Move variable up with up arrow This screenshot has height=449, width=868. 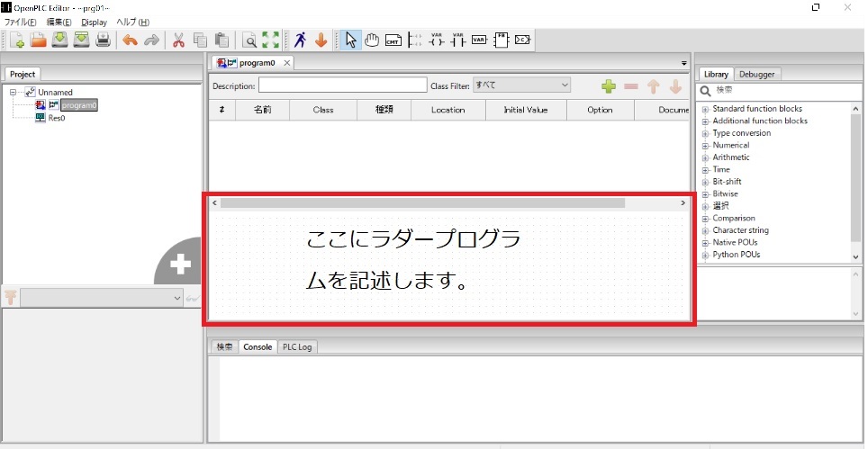[654, 86]
